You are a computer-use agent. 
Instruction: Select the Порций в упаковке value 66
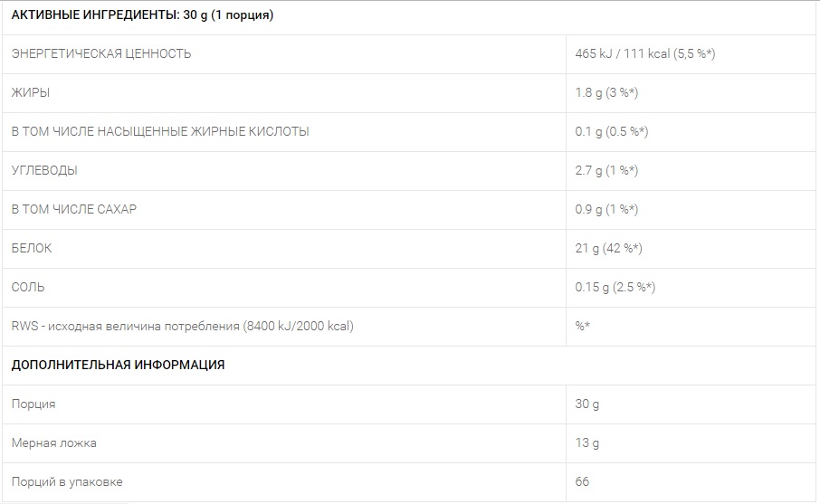coord(582,481)
